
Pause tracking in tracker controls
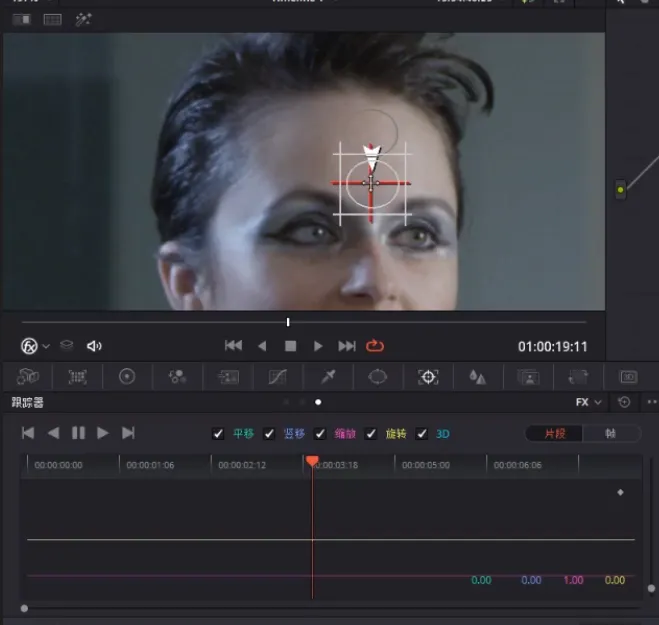tap(78, 433)
